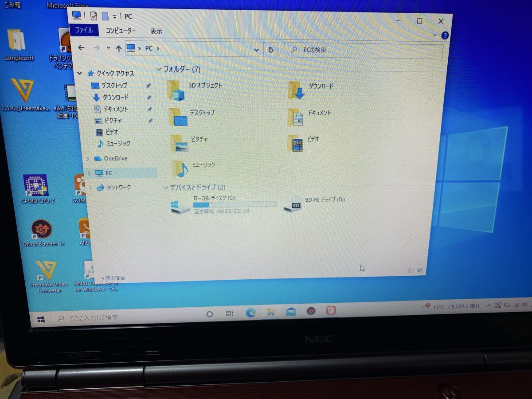Screen dimensions: 532x399
Task: Open the Explorer help icon
Action: [445, 35]
